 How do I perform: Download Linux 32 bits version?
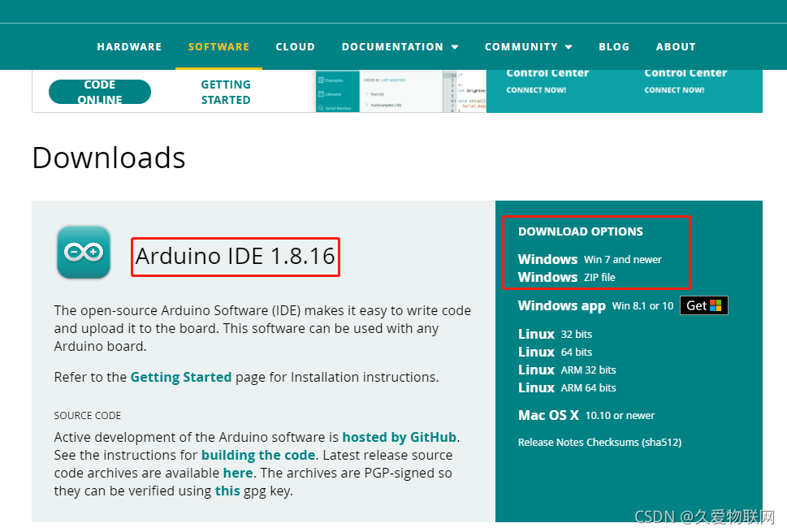coord(555,335)
